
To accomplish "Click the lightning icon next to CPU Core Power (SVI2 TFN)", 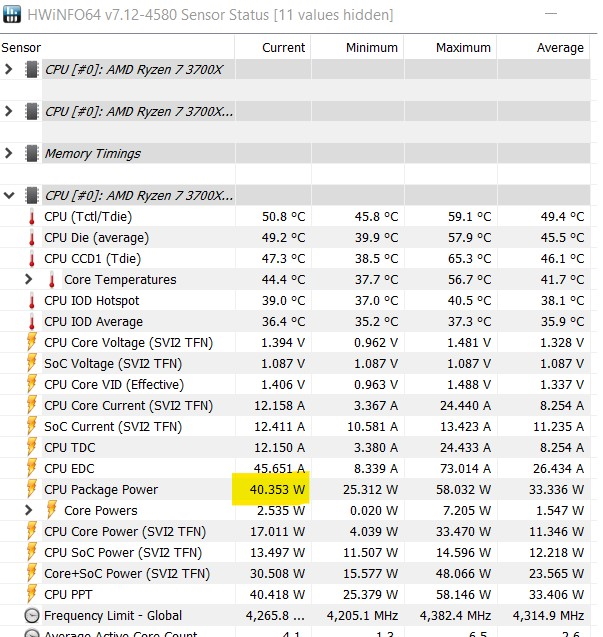I will [32, 531].
